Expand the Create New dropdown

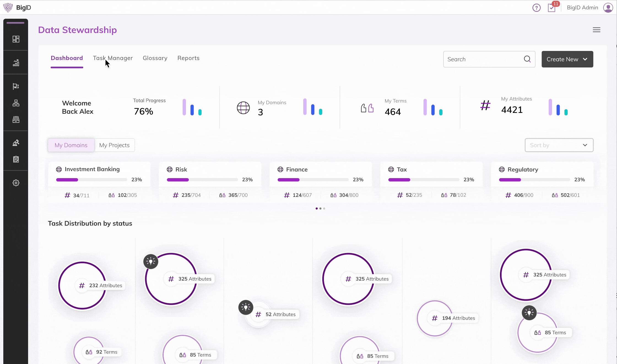pyautogui.click(x=567, y=59)
